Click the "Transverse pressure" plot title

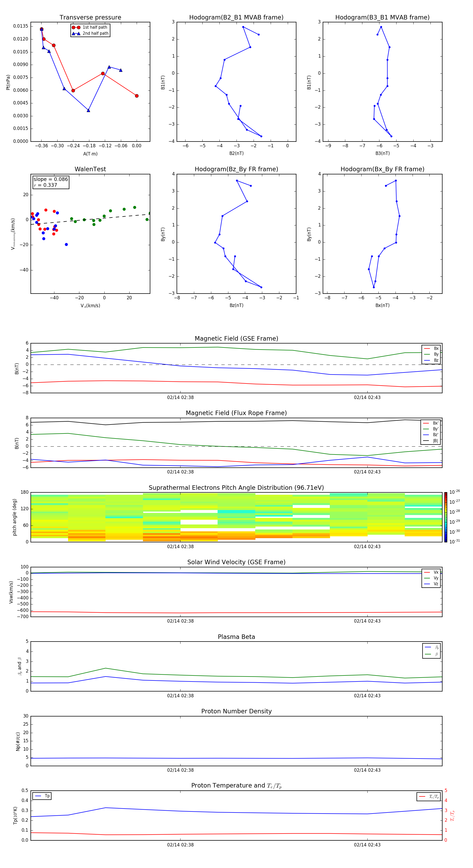point(90,18)
